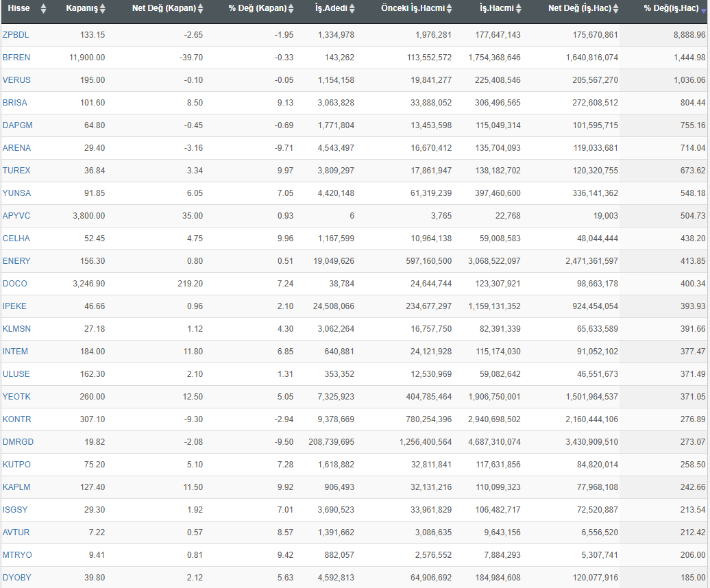Open the APYVC stock link
The height and width of the screenshot is (588, 710).
point(16,216)
